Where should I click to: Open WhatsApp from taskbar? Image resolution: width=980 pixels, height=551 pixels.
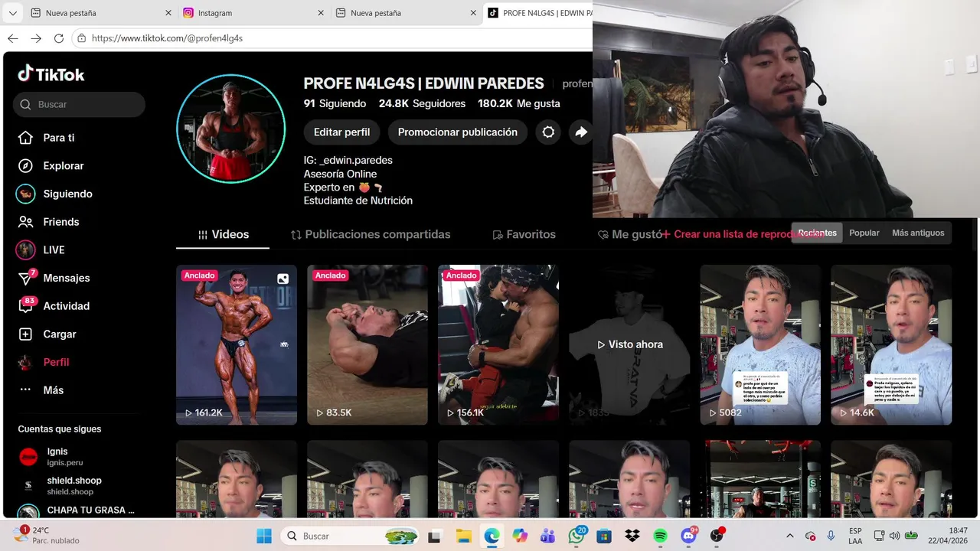577,536
